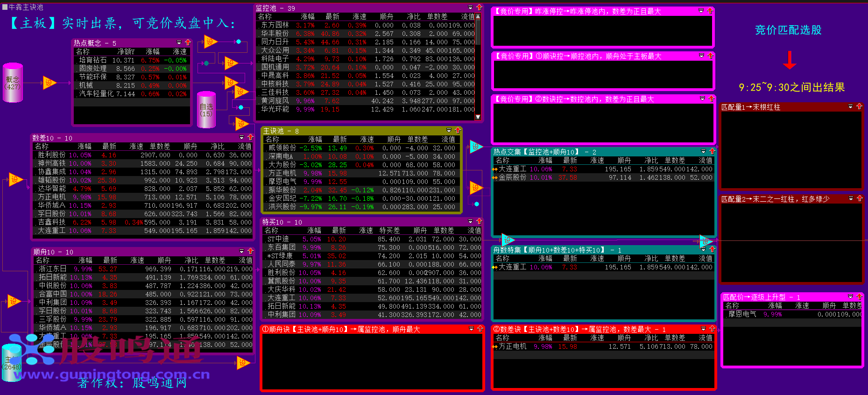Click red up-arrow on 特买10 panel
Image resolution: width=868 pixels, height=395 pixels.
[479, 221]
